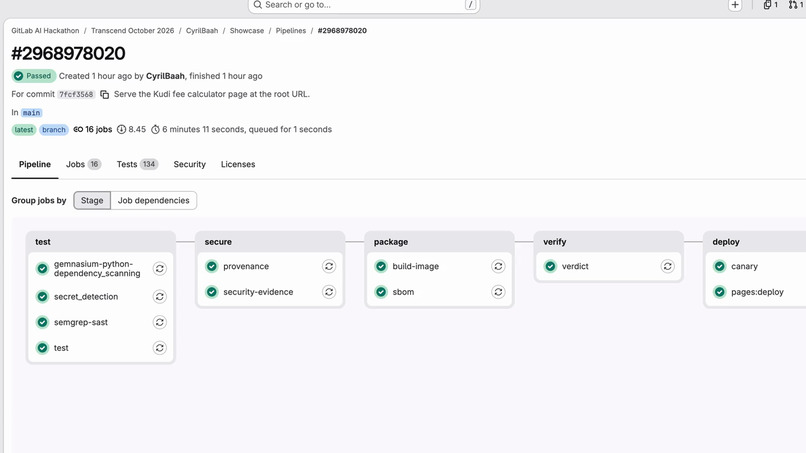Image resolution: width=806 pixels, height=453 pixels.
Task: Open the CyrilBaah breadcrumb link
Action: point(202,31)
